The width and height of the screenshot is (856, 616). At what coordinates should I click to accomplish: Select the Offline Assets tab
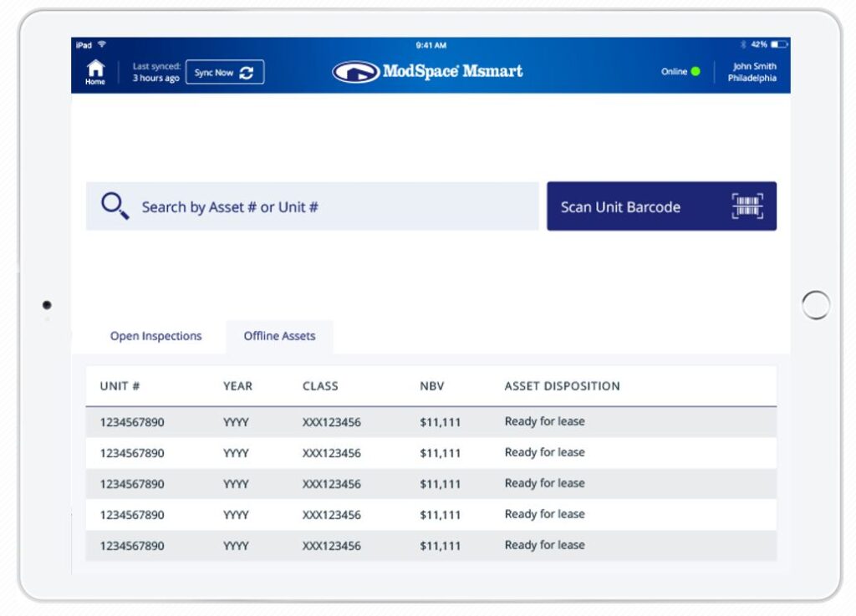click(x=279, y=336)
